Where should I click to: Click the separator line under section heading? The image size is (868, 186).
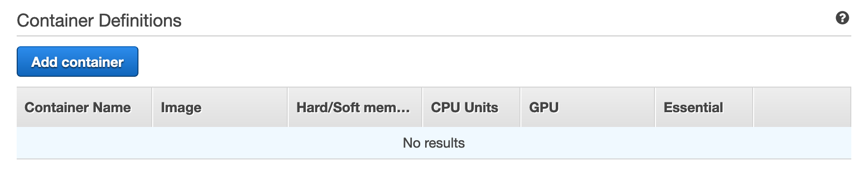pyautogui.click(x=434, y=36)
